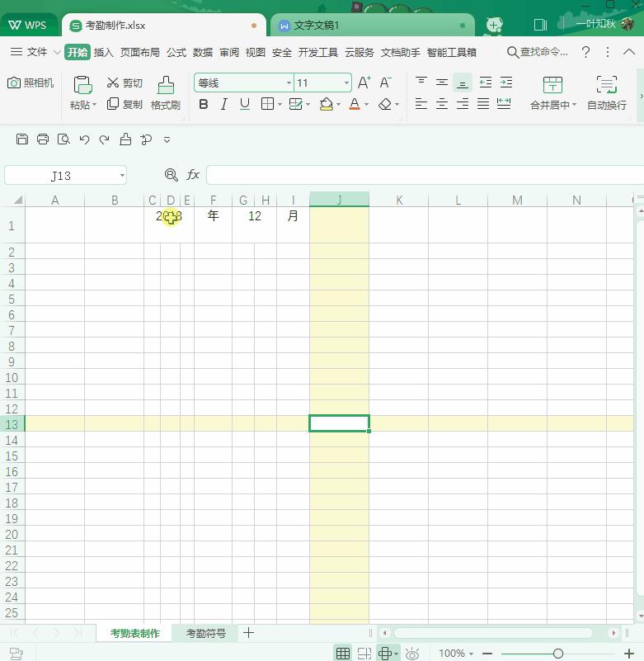Apply fill color bucket
The image size is (644, 661).
(327, 104)
